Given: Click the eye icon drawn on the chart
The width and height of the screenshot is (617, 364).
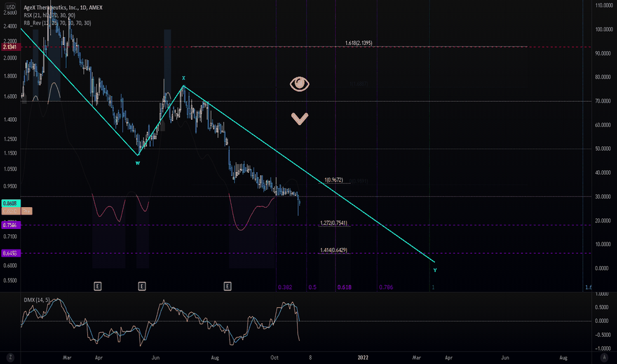Looking at the screenshot, I should (299, 84).
